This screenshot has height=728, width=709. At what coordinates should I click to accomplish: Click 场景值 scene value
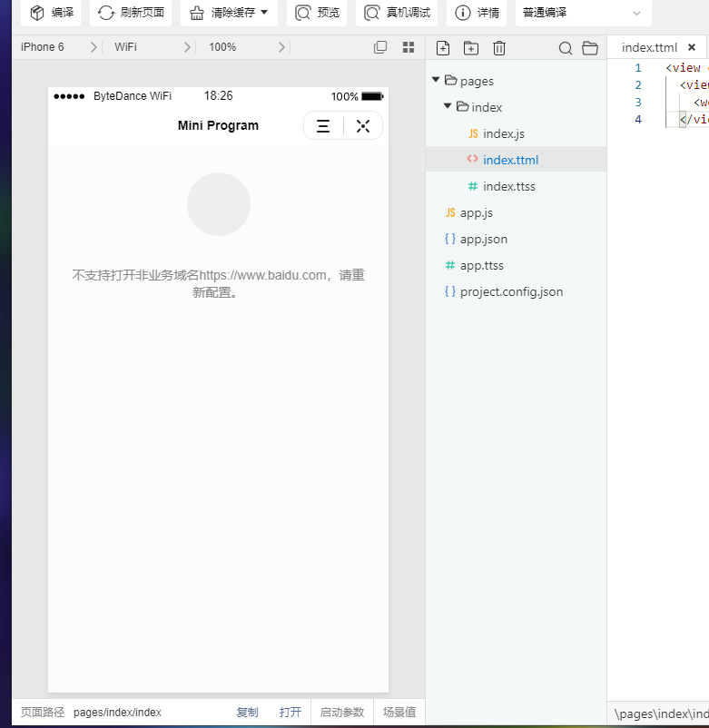399,713
